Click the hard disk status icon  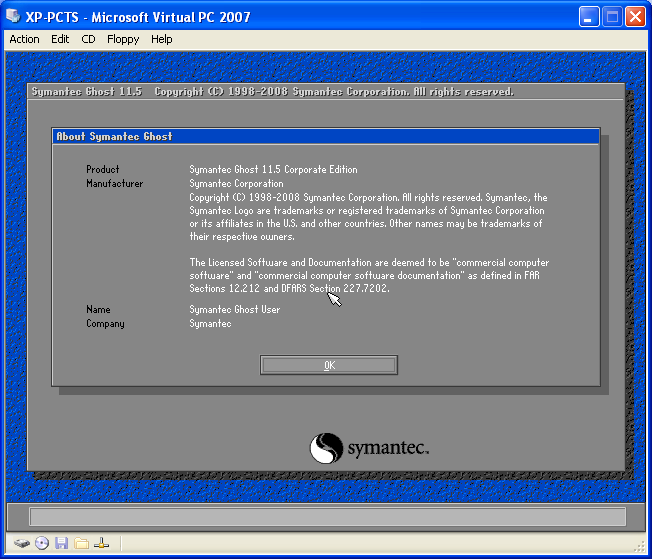point(22,543)
